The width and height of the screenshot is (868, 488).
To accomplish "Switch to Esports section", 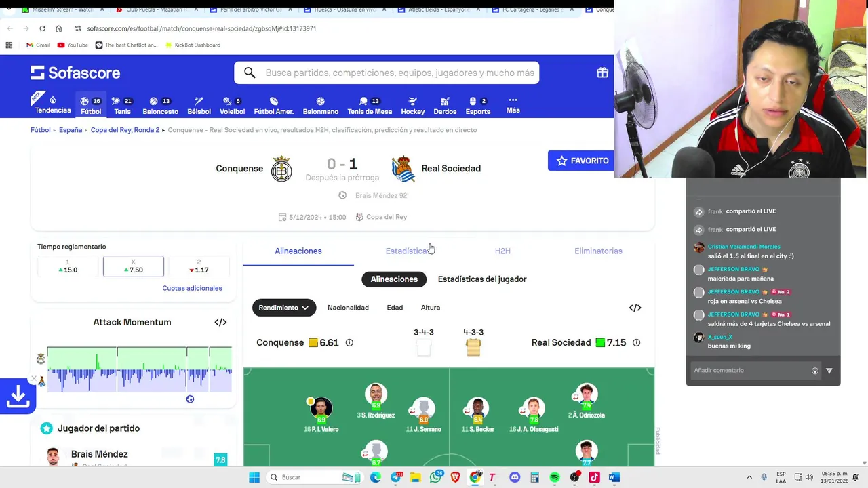I will (x=477, y=105).
